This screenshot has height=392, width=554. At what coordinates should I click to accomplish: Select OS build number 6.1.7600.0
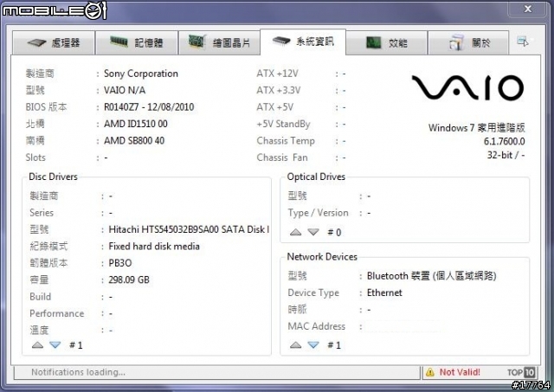tap(504, 141)
